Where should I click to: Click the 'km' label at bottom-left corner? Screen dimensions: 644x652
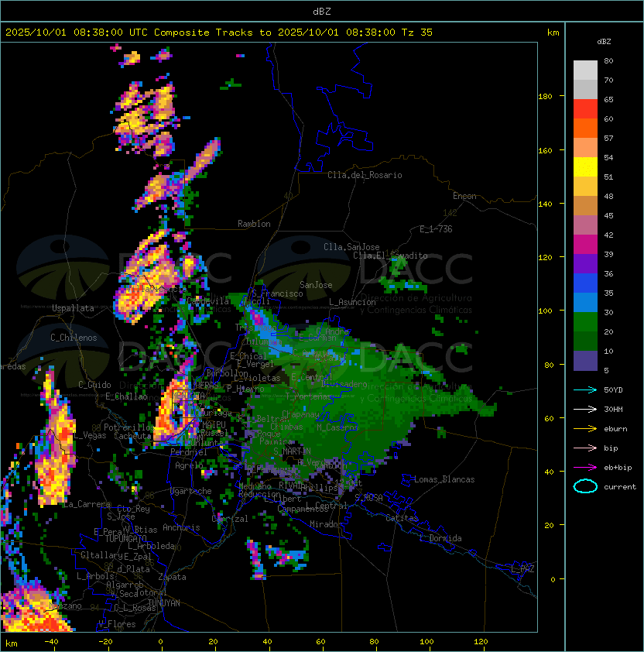coord(12,643)
